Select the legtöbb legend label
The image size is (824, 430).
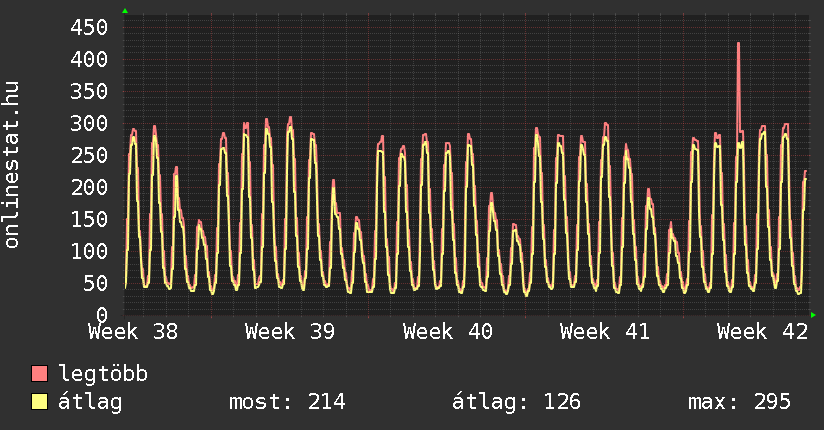103,374
